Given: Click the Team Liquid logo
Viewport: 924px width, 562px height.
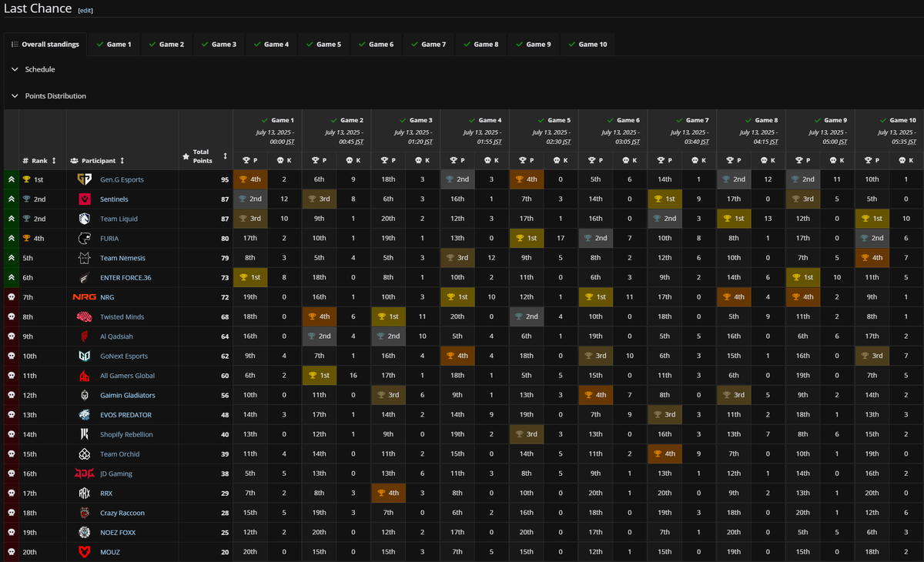Looking at the screenshot, I should pyautogui.click(x=84, y=219).
